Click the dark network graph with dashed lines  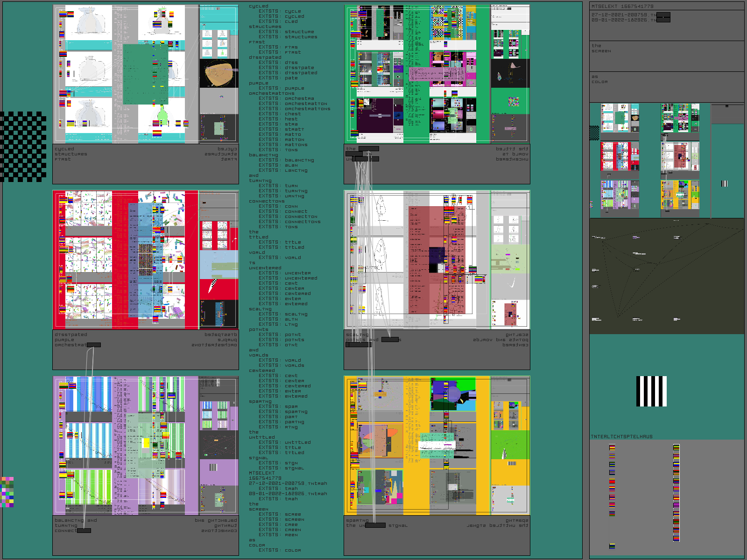pos(666,275)
